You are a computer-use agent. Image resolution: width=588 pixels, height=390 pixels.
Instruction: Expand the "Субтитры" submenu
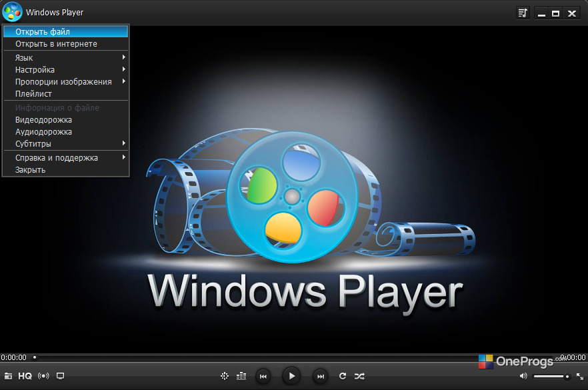[x=65, y=144]
